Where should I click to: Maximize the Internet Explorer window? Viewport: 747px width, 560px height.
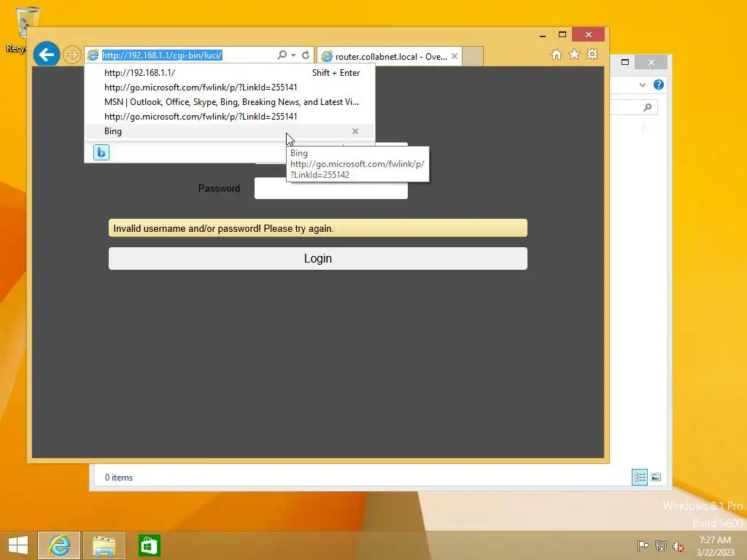(x=562, y=35)
